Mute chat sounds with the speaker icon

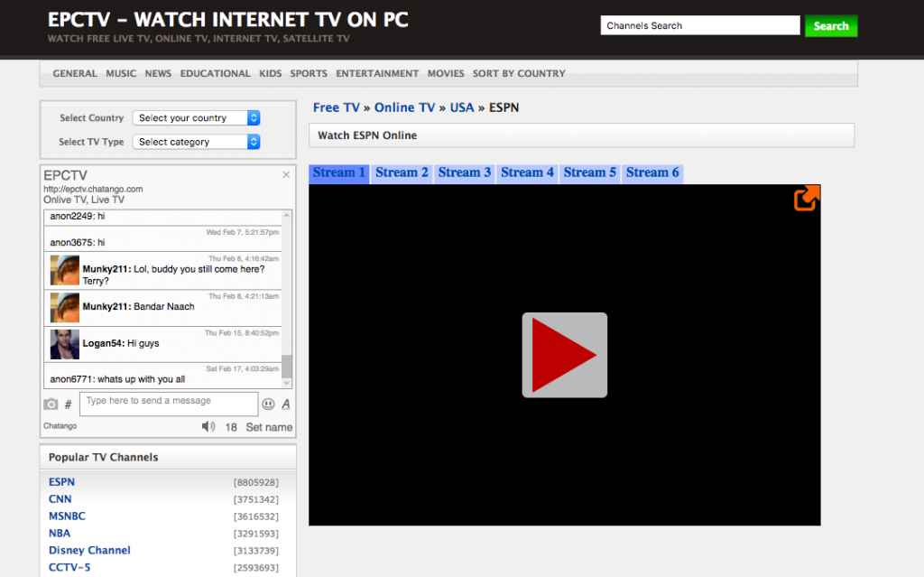(208, 426)
